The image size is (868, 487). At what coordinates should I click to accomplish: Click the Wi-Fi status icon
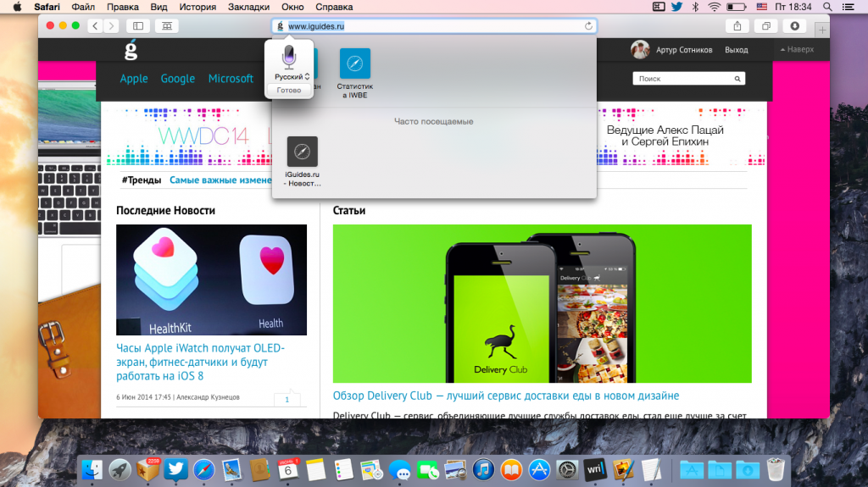pyautogui.click(x=714, y=7)
